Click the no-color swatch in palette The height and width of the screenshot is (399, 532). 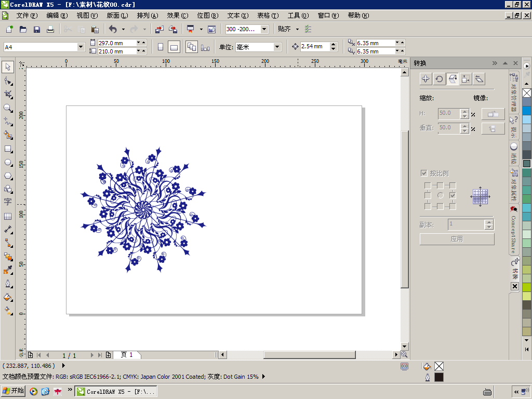coord(527,93)
